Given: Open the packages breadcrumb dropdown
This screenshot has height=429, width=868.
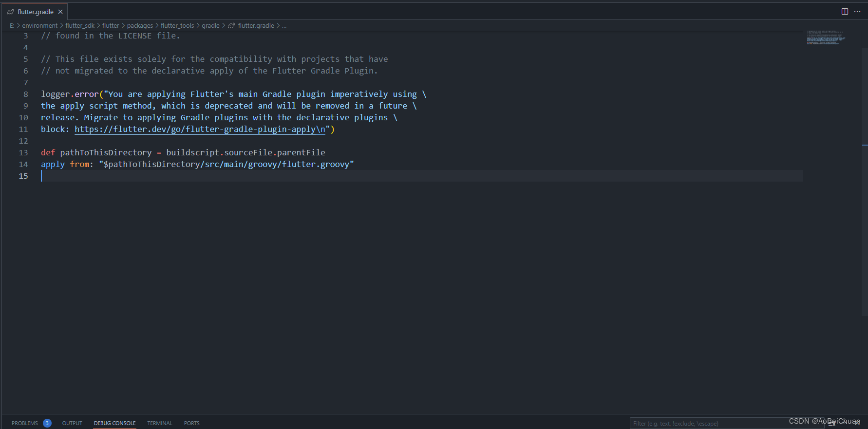Looking at the screenshot, I should [140, 25].
